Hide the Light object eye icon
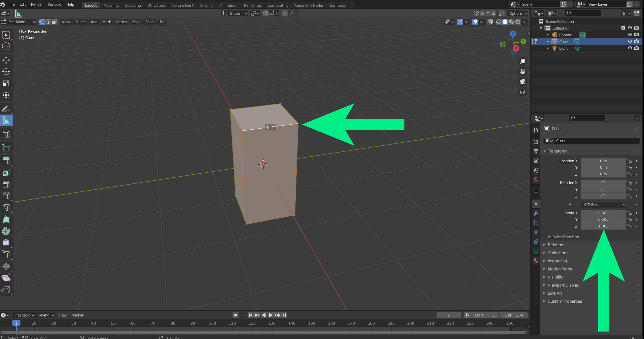 click(630, 48)
